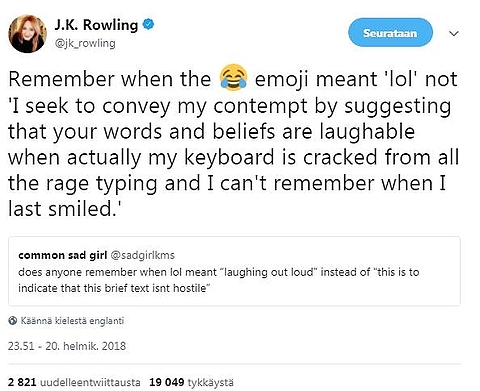Toggle the Seurataan follow button
This screenshot has height=391, width=480.
pos(390,33)
